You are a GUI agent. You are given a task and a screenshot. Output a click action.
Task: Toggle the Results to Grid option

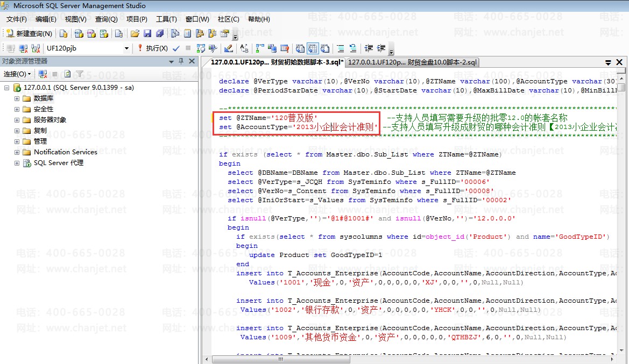click(313, 48)
